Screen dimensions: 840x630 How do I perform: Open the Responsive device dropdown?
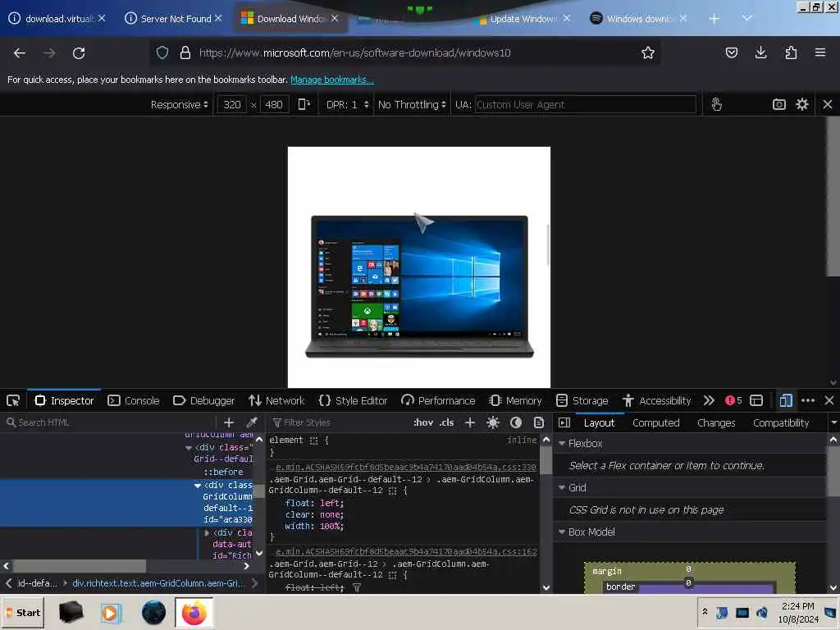[x=179, y=104]
